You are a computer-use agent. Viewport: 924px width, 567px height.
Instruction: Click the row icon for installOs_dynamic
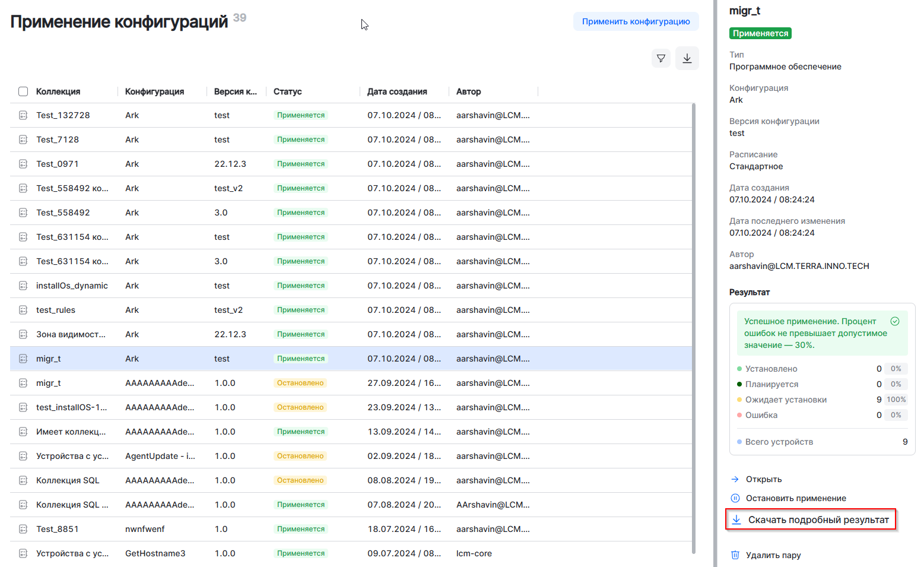point(23,286)
